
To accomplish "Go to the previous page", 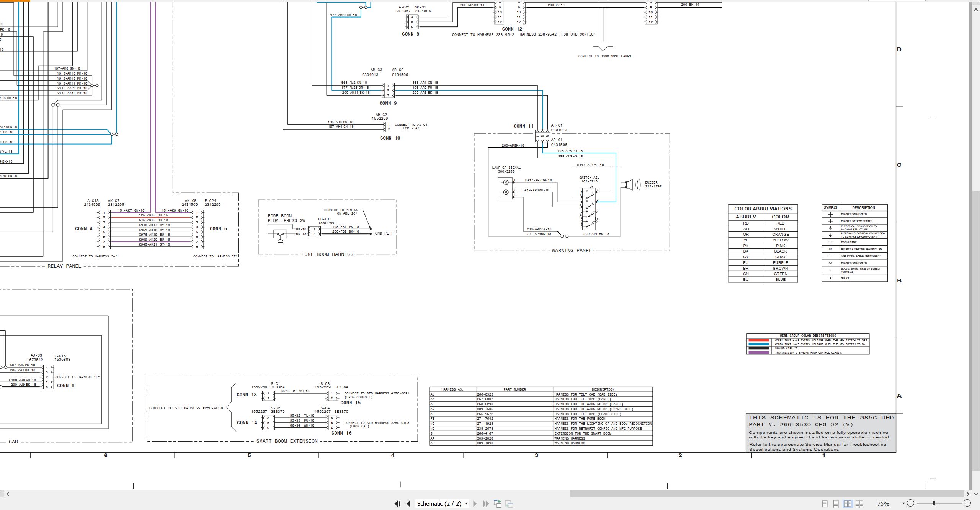I will [408, 504].
